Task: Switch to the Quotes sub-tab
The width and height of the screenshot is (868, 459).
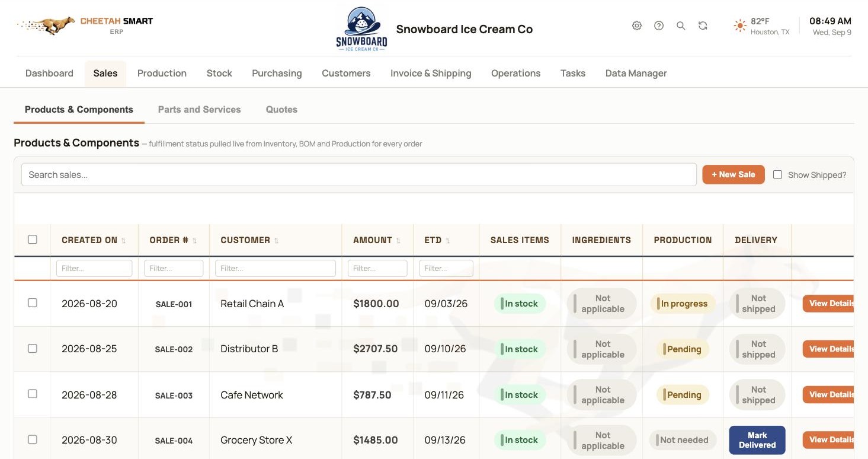Action: click(281, 110)
